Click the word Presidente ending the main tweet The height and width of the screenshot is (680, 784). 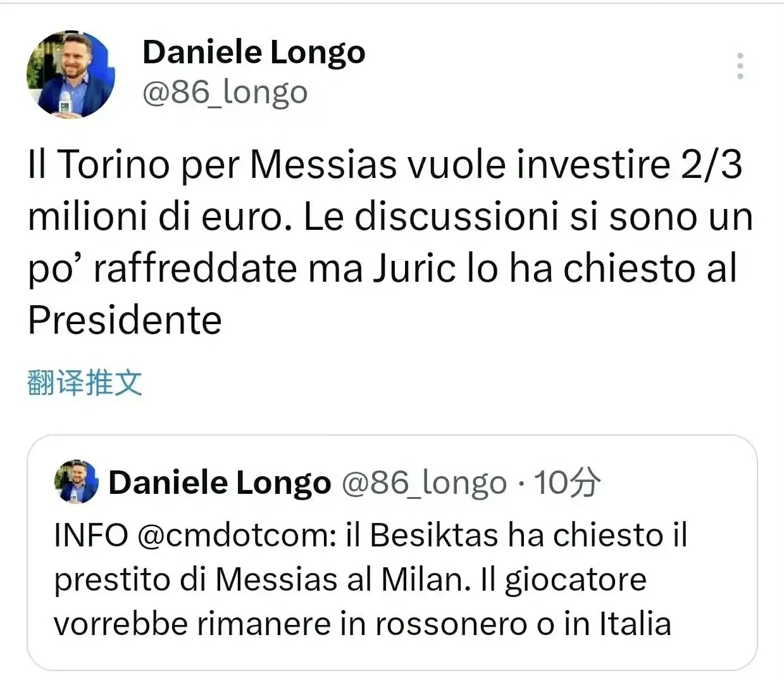[x=125, y=320]
